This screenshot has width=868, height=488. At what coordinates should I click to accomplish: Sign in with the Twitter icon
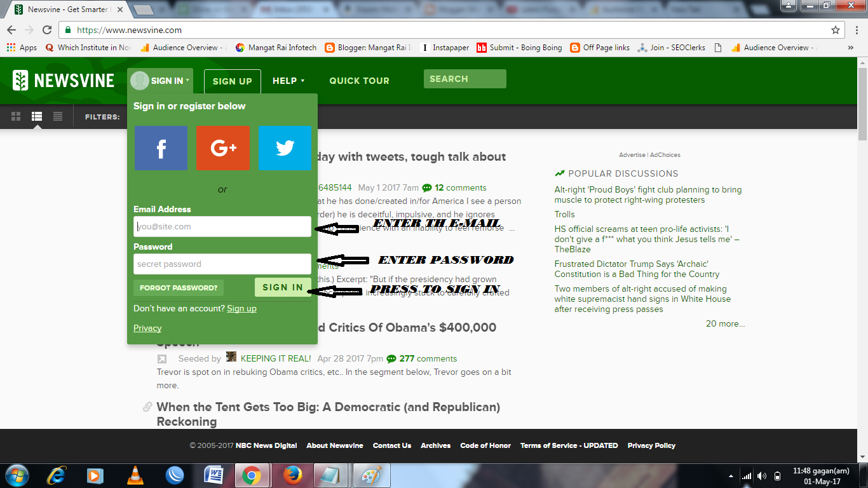[x=285, y=147]
